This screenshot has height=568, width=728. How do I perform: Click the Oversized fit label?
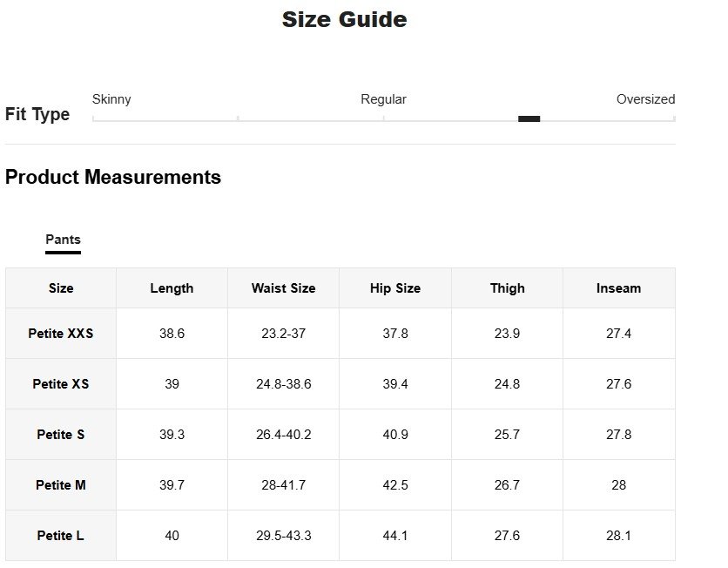[x=645, y=99]
